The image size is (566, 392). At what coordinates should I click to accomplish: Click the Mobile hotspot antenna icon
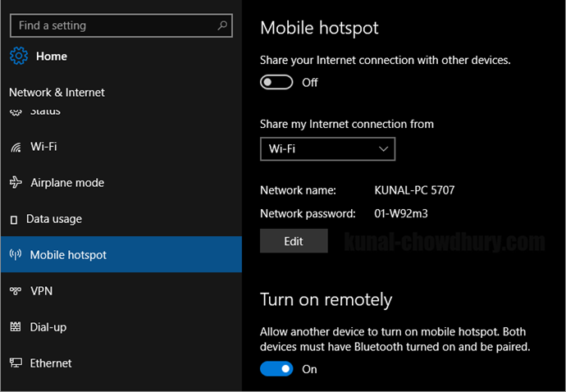point(16,254)
